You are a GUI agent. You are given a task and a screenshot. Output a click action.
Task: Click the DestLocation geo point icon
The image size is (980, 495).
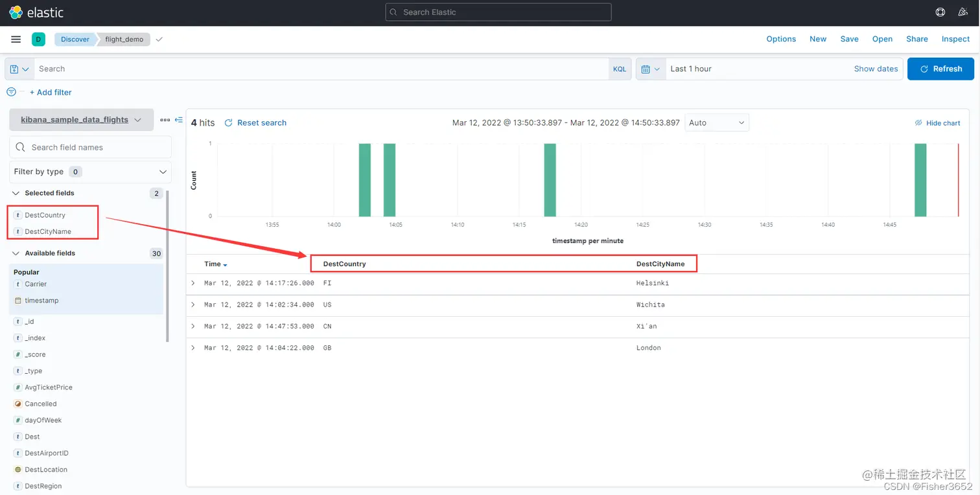pos(18,470)
